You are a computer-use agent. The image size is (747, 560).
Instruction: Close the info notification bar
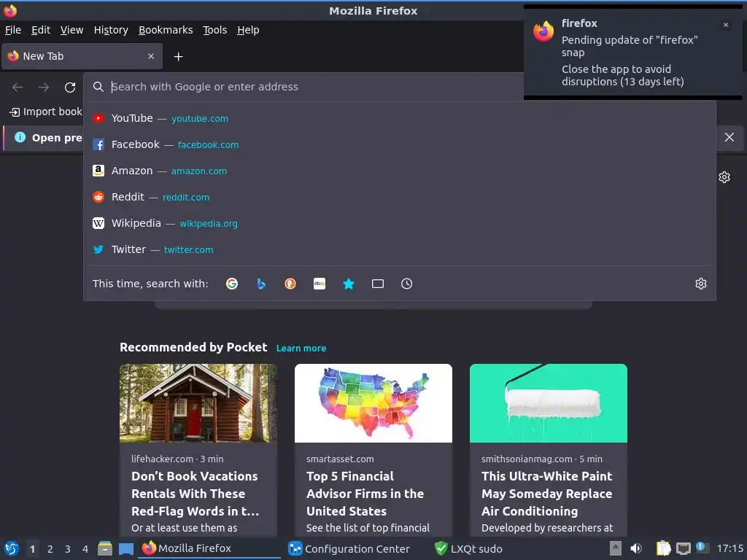729,137
